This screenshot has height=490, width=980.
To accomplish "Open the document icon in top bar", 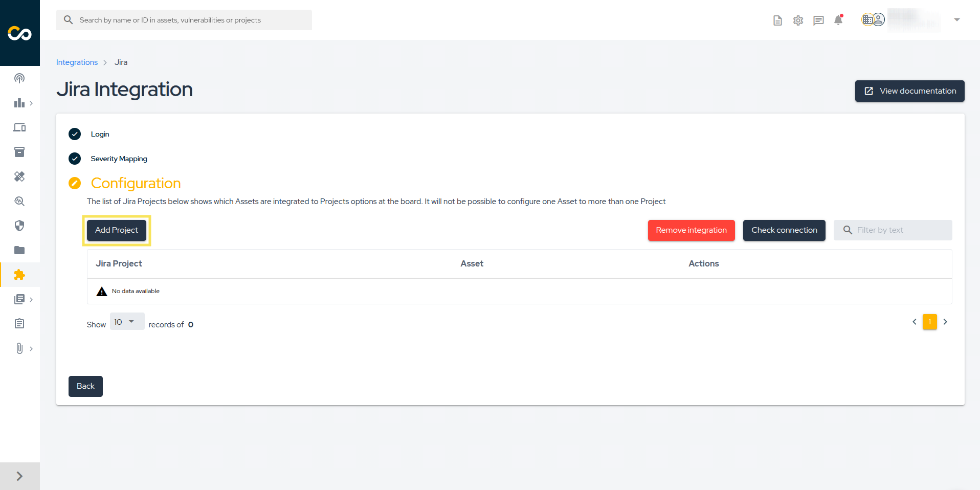I will coord(777,20).
